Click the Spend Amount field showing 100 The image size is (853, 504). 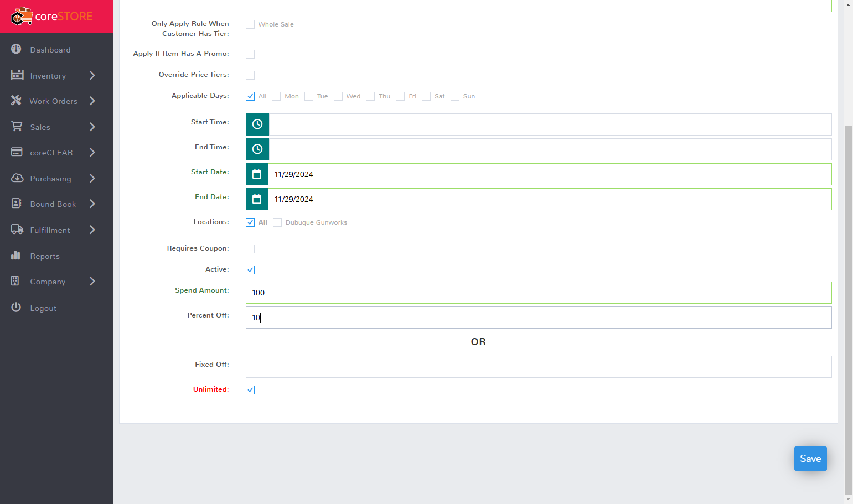(x=539, y=293)
